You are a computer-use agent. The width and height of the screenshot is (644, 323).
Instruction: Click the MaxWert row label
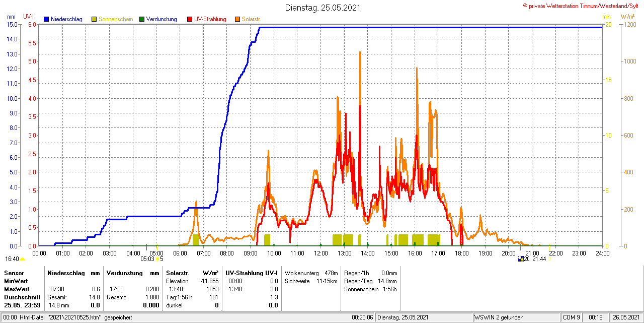tap(17, 289)
